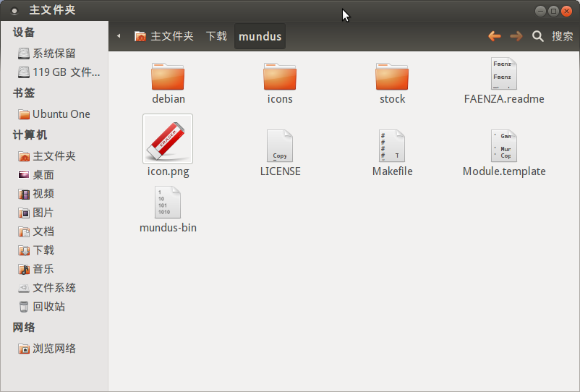Click the Module.template name label
580x392 pixels.
tap(504, 171)
